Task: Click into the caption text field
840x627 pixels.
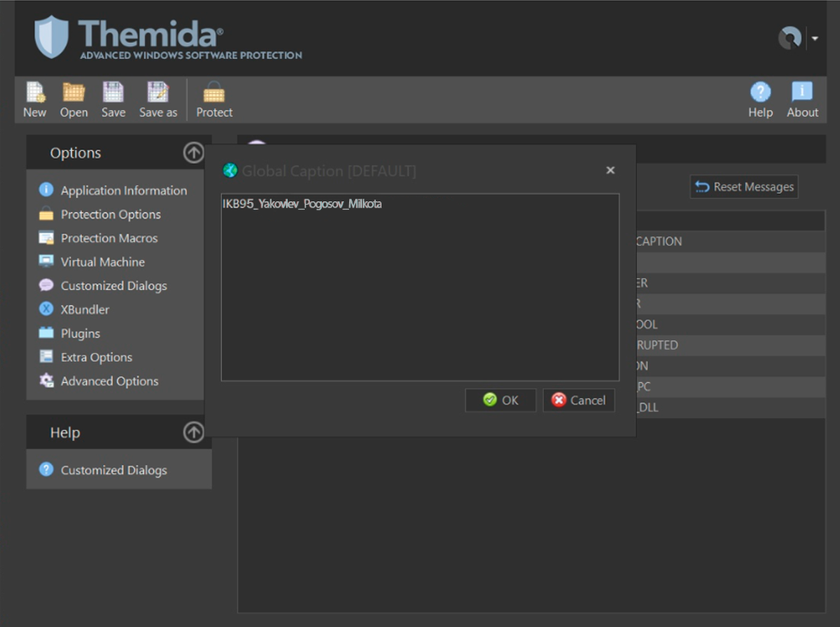Action: pyautogui.click(x=420, y=287)
